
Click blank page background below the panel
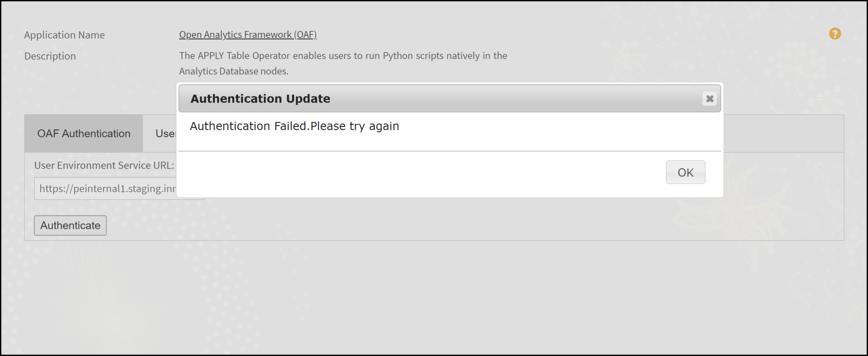[x=424, y=297]
